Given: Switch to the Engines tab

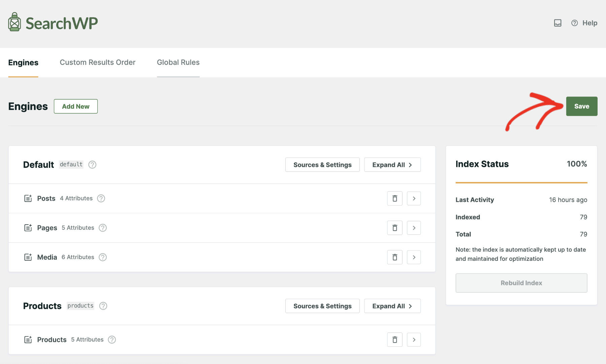Looking at the screenshot, I should pos(23,63).
